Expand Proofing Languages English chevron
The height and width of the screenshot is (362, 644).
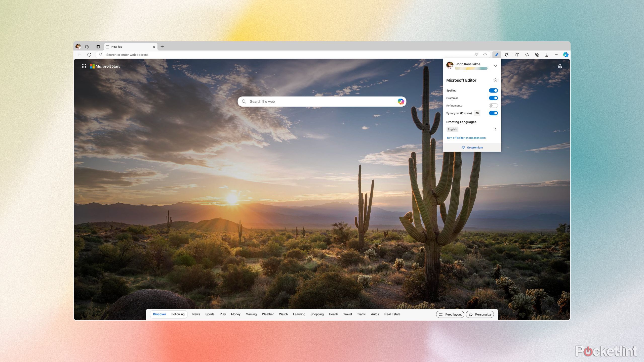(496, 129)
